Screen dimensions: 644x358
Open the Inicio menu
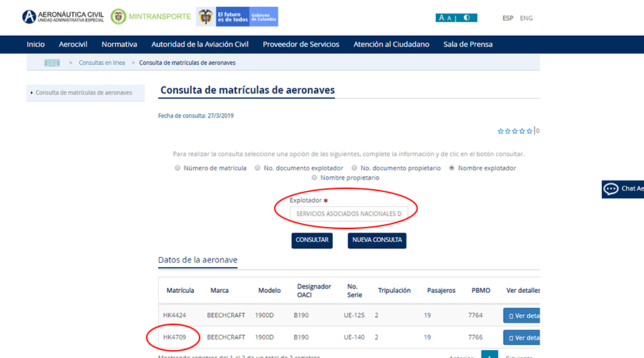[x=36, y=44]
